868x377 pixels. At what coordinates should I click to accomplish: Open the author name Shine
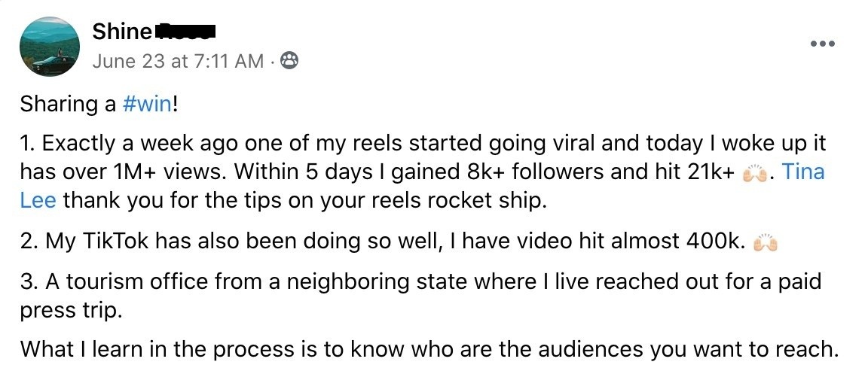120,32
